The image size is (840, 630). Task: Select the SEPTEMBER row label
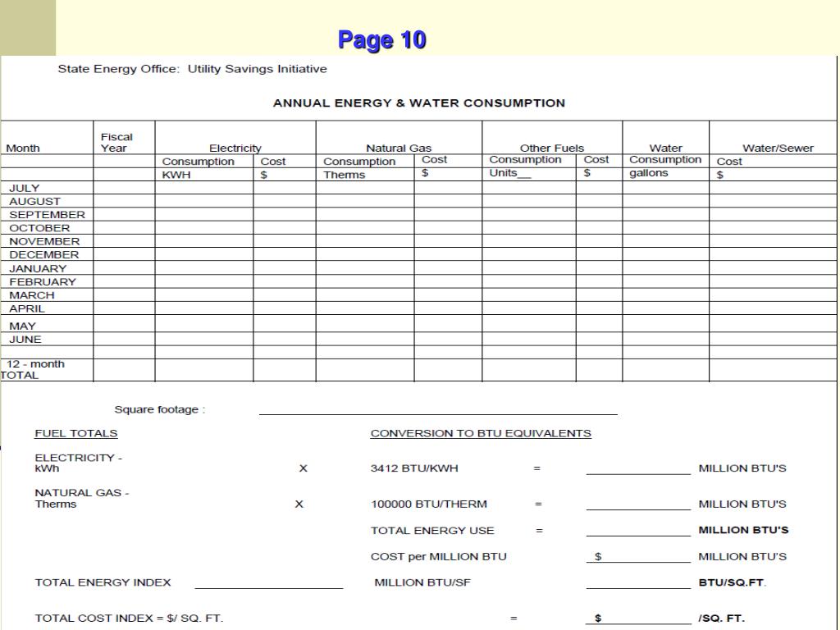click(x=47, y=215)
